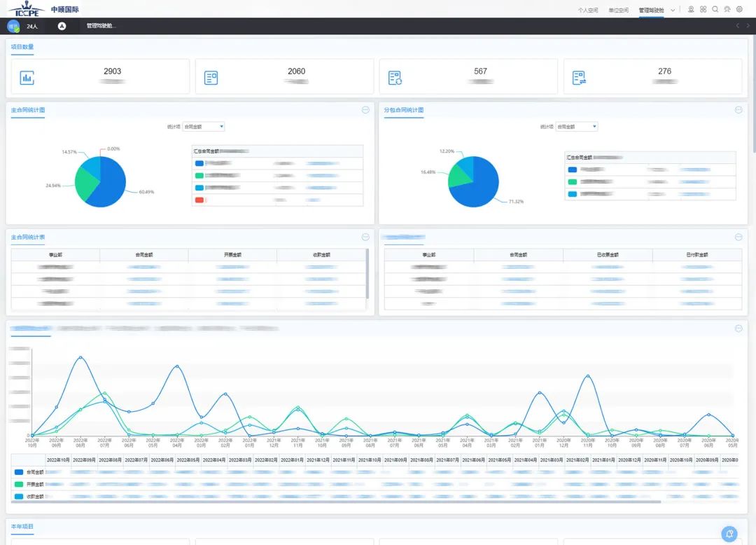Select the 管理驾驶舱 top navigation tab
The image size is (756, 545).
[652, 10]
